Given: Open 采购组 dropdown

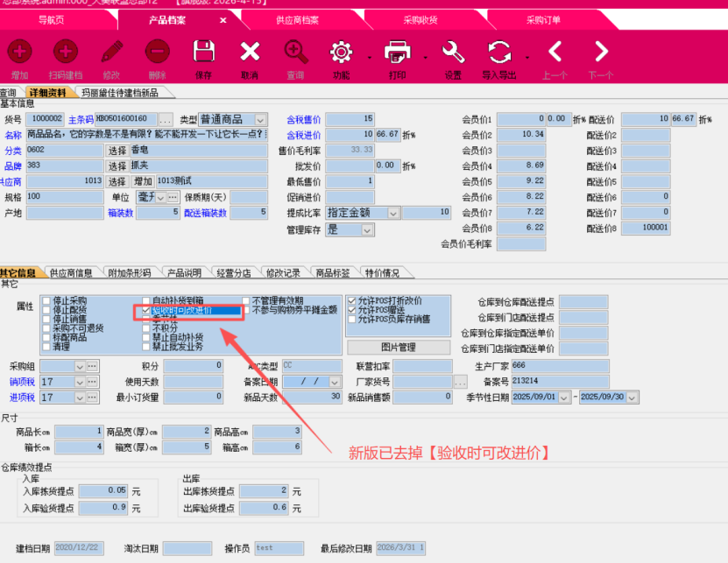Looking at the screenshot, I should tap(80, 366).
